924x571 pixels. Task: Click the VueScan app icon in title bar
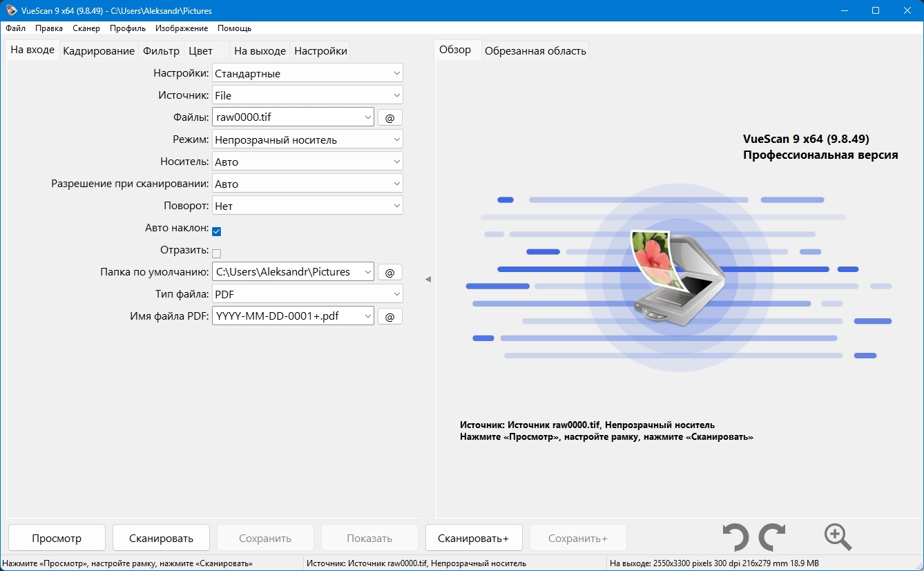pyautogui.click(x=11, y=10)
